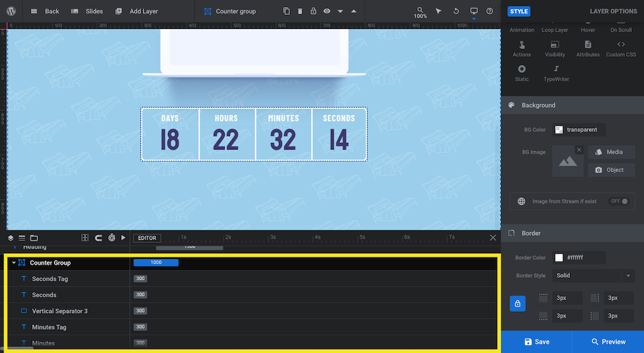
Task: Go Back to the module overview
Action: (x=45, y=11)
